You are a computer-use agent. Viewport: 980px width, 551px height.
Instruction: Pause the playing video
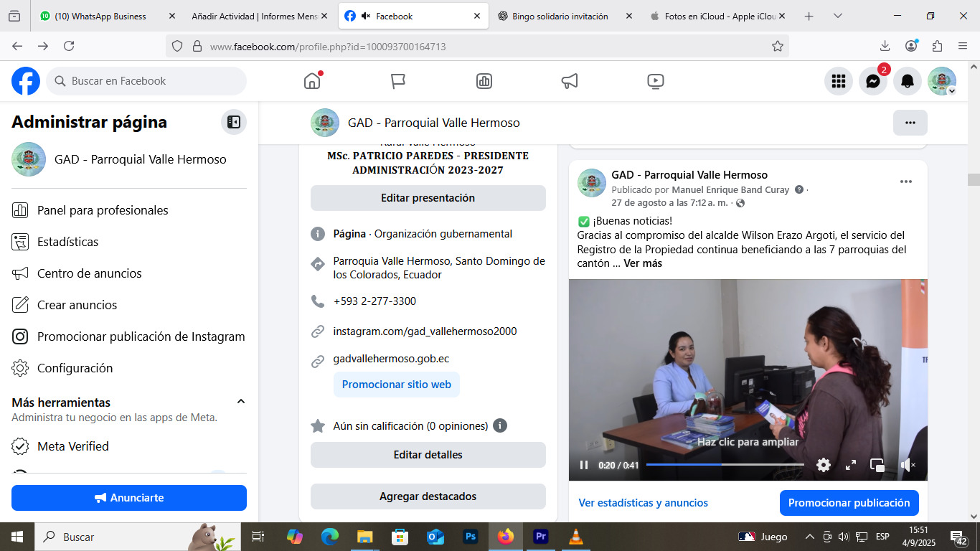(x=584, y=465)
